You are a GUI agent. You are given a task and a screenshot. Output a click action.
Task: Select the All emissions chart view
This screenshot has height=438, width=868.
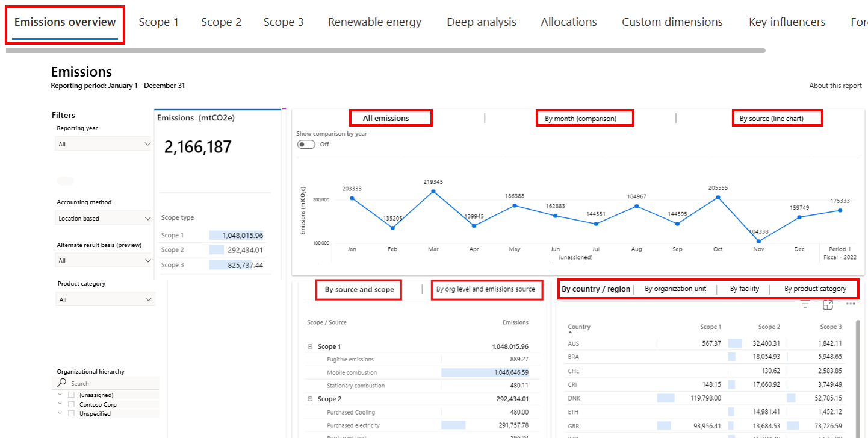[x=386, y=118]
